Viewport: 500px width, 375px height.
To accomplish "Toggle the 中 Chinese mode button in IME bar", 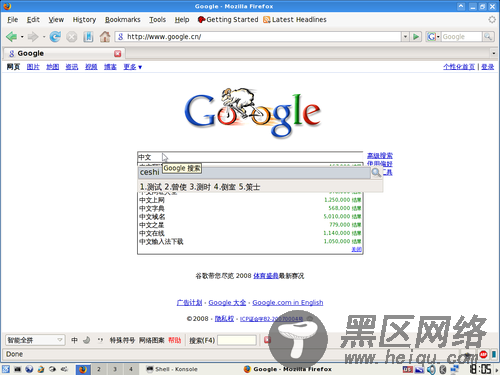I will coord(74,340).
